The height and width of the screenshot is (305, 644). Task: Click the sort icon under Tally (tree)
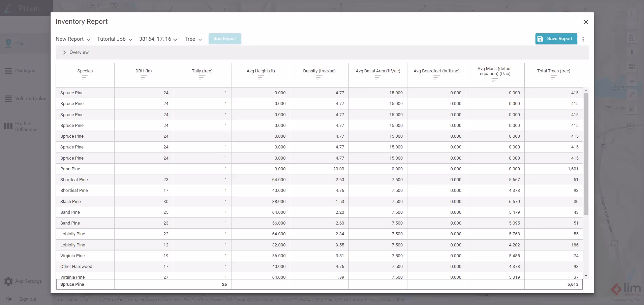[x=202, y=77]
